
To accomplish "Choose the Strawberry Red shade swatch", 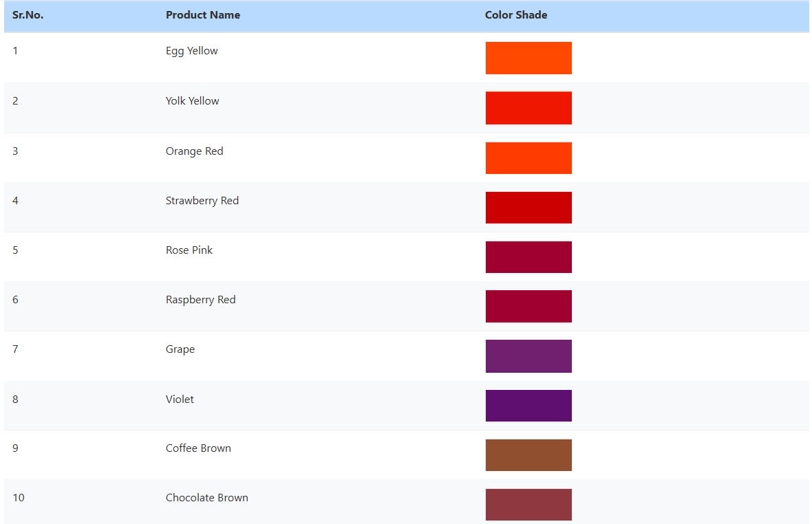I will click(x=528, y=208).
